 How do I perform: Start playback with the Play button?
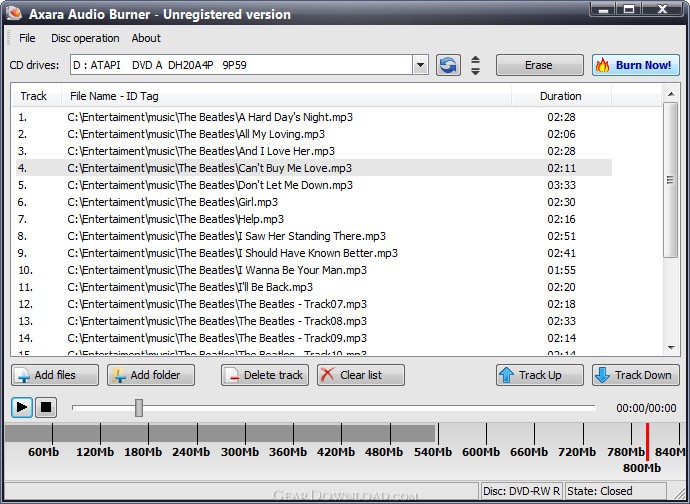22,408
